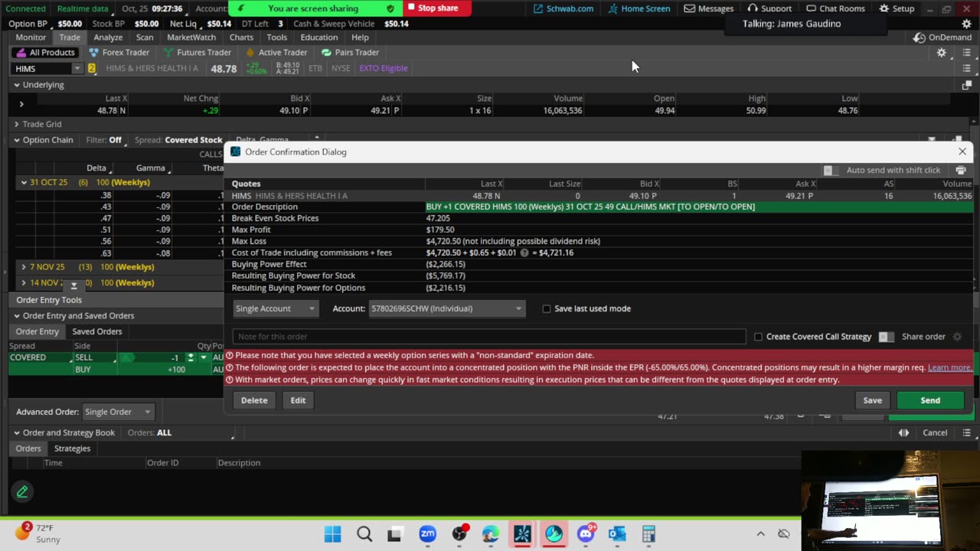Screen dimensions: 980x551
Task: Click the Delete order button
Action: click(x=254, y=400)
